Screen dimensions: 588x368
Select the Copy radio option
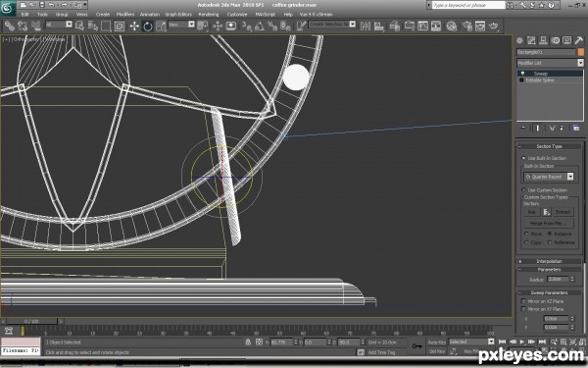526,242
